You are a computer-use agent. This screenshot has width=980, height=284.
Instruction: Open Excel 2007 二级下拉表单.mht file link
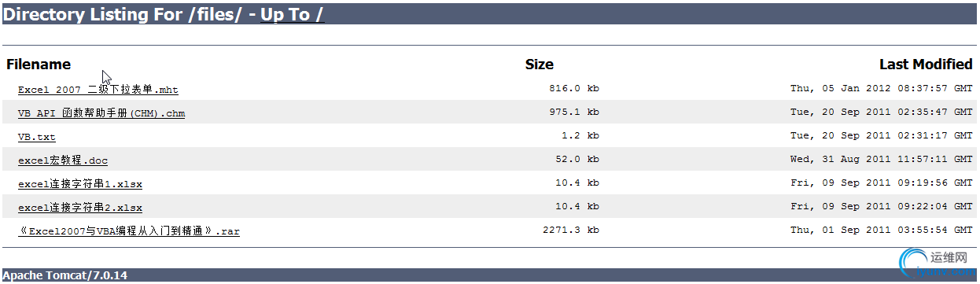[x=98, y=90]
